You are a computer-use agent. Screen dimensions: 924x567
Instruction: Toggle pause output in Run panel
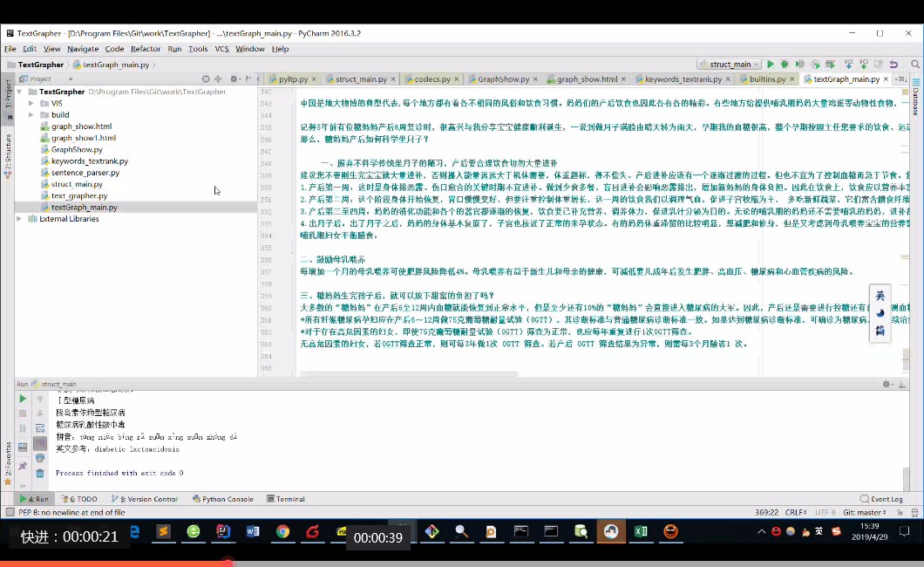[x=23, y=428]
